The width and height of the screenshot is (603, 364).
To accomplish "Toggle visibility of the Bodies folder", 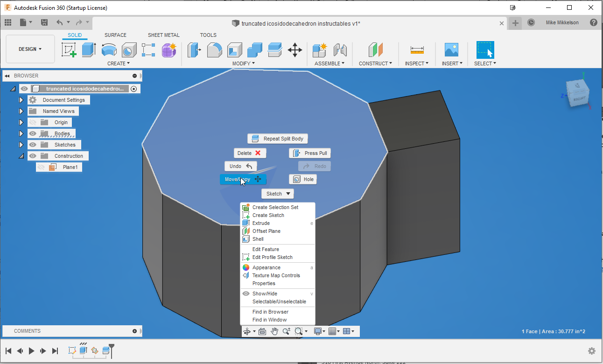I will point(32,133).
